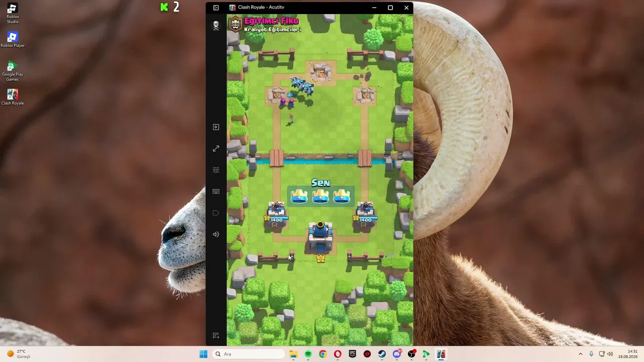
Task: Open Google Chrome from the taskbar
Action: [x=323, y=354]
